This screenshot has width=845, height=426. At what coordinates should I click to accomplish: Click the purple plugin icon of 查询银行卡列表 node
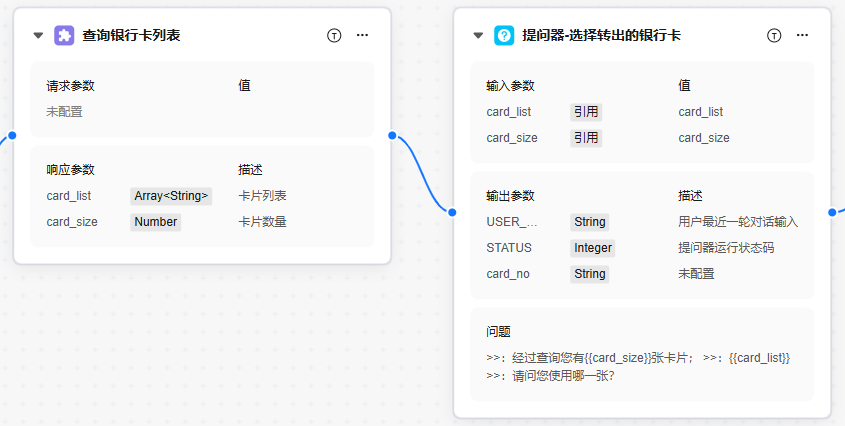tap(64, 35)
